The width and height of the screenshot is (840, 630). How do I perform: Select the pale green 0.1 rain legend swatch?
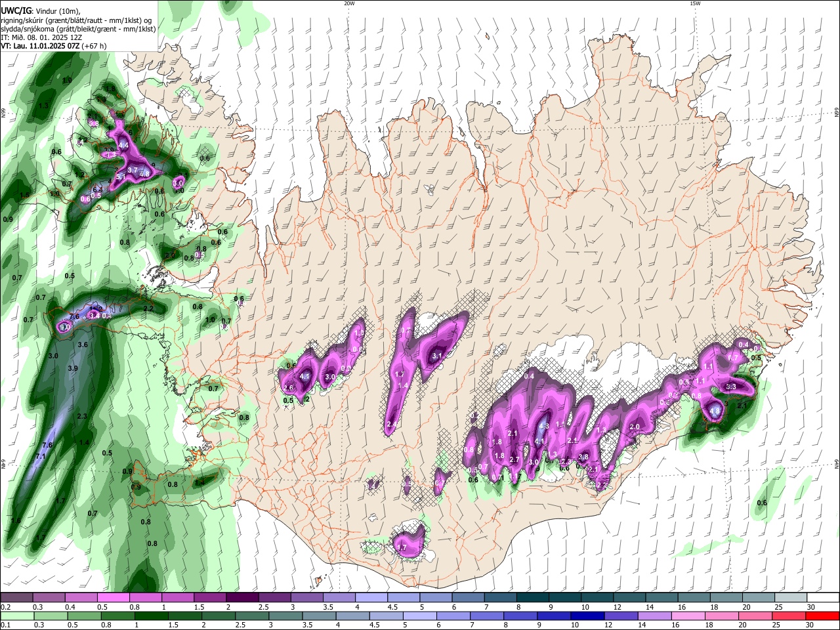click(16, 616)
